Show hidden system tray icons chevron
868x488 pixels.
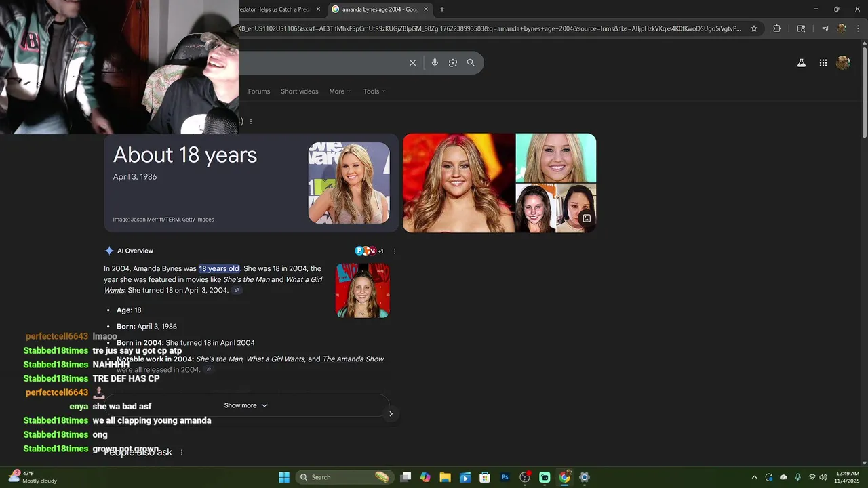click(754, 477)
